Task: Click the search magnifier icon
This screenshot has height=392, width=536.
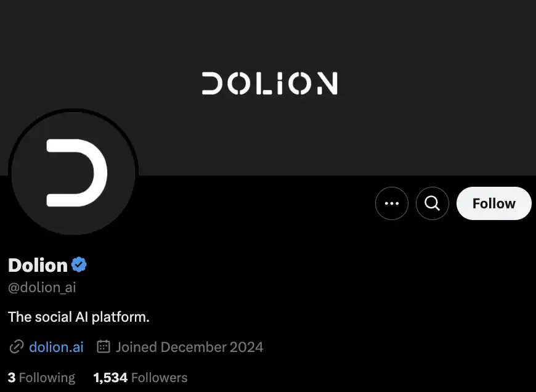Action: (x=432, y=203)
